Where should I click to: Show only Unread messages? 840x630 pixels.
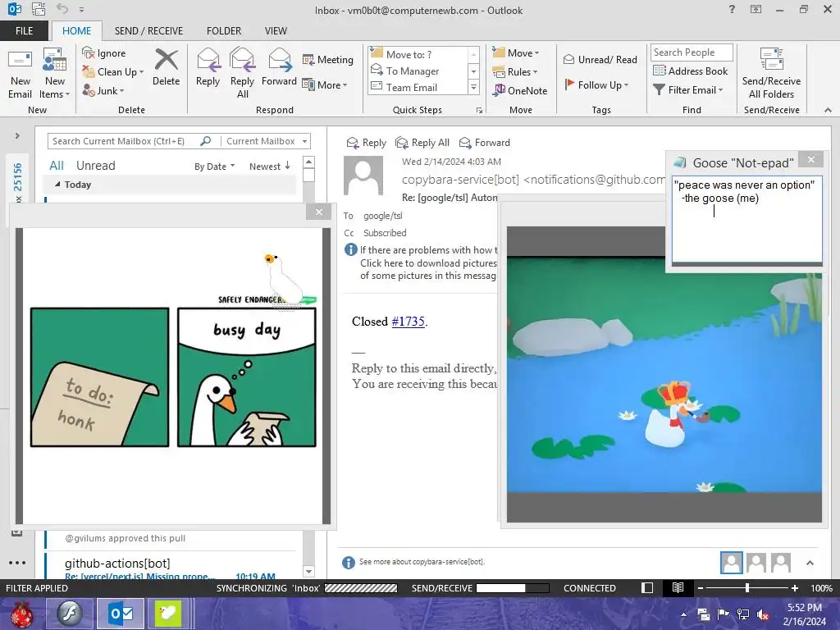(95, 166)
